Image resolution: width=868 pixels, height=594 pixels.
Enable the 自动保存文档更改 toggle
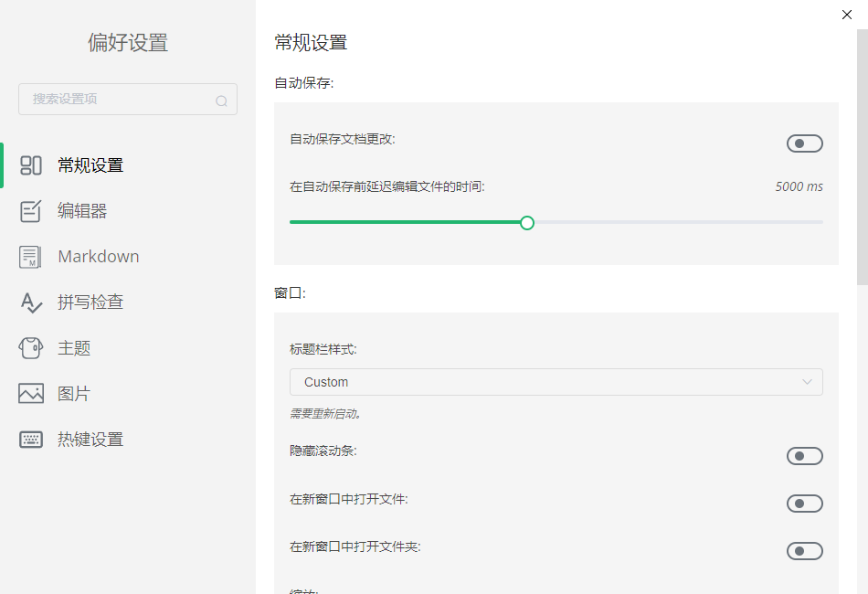click(804, 143)
